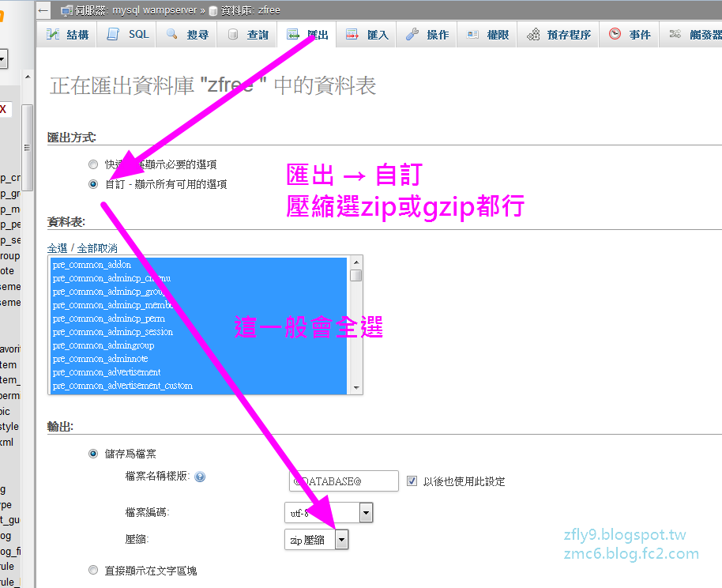Click the table list scrollbar thumb
Screen dimensions: 722x588
pos(356,275)
